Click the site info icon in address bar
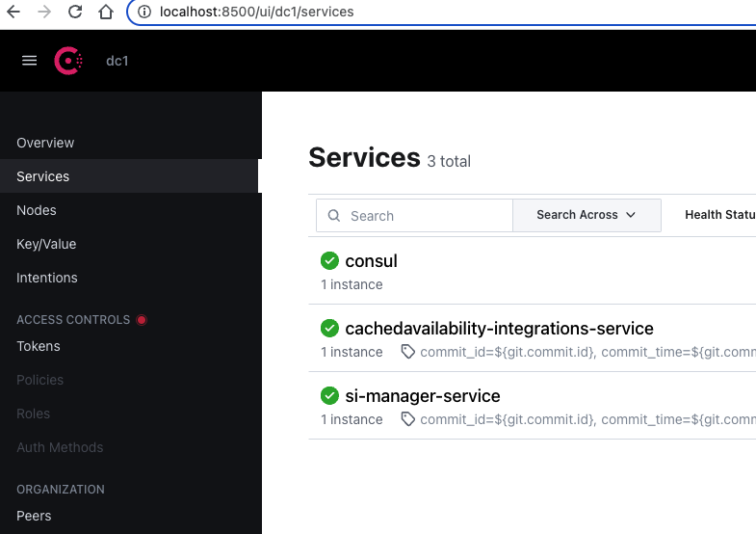 point(144,13)
